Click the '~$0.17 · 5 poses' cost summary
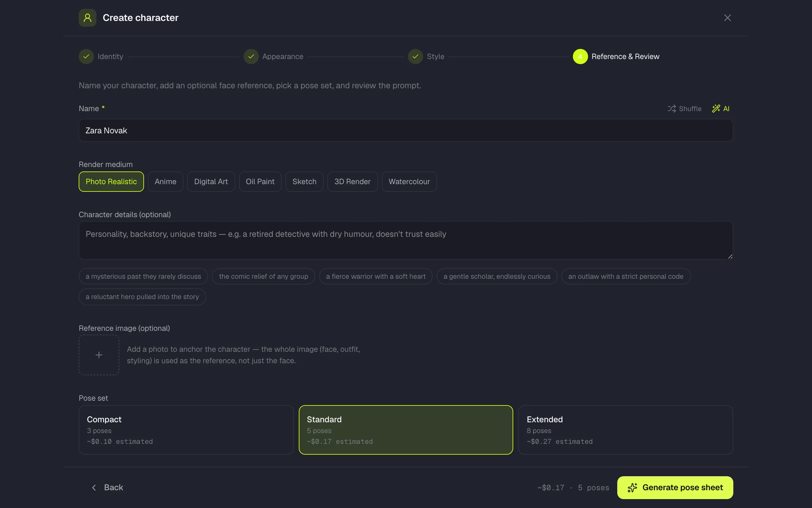The image size is (812, 508). point(573,487)
